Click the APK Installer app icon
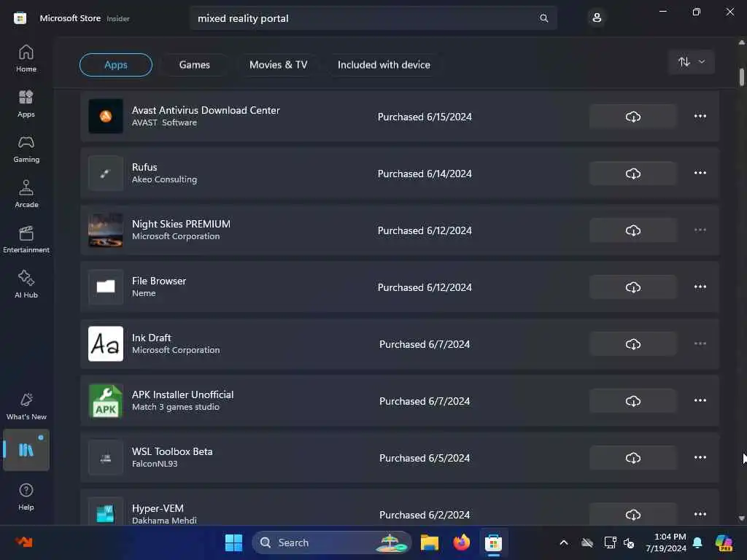747x560 pixels. tap(106, 401)
